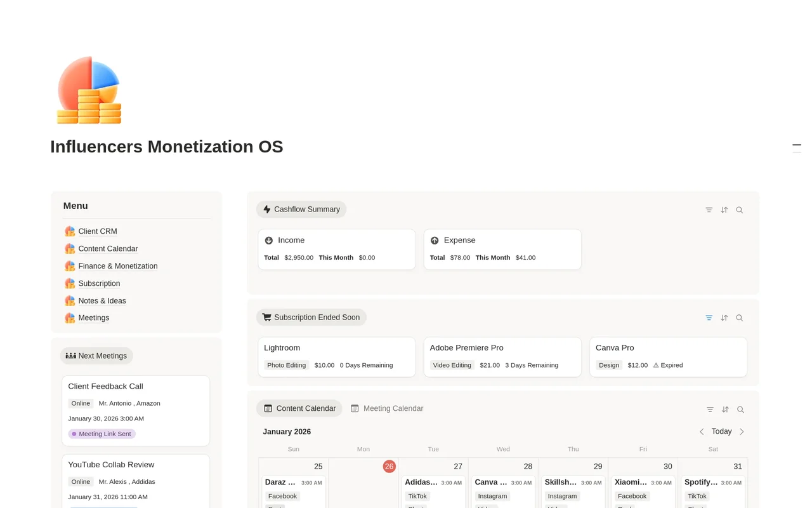Go to previous month in calendar
This screenshot has width=812, height=508.
tap(702, 432)
